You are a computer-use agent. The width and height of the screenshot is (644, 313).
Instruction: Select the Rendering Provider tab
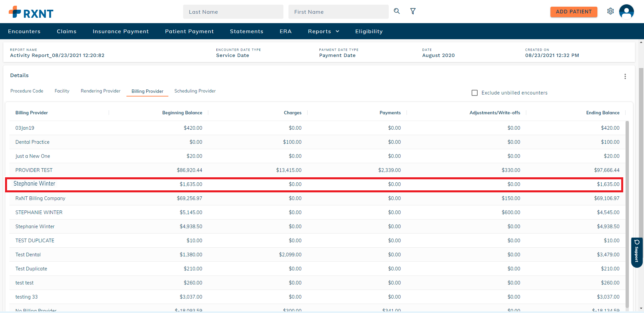click(101, 91)
